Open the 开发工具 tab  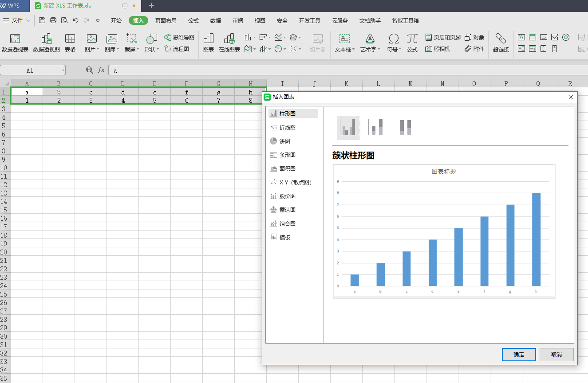point(310,20)
